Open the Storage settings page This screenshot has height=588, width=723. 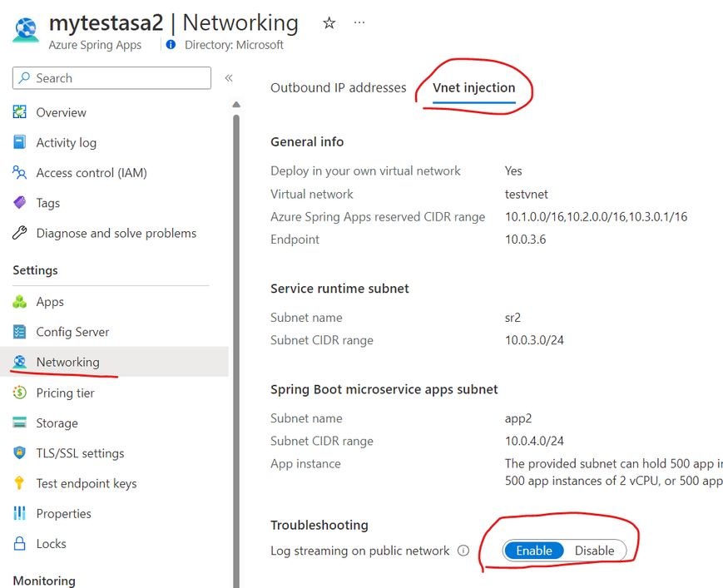click(x=57, y=423)
